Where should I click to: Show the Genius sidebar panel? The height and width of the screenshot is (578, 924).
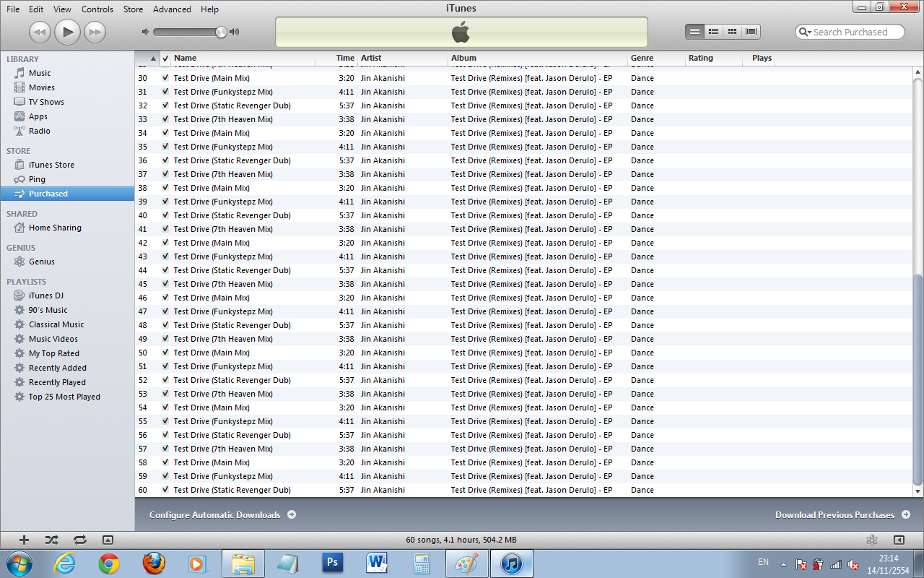click(899, 540)
